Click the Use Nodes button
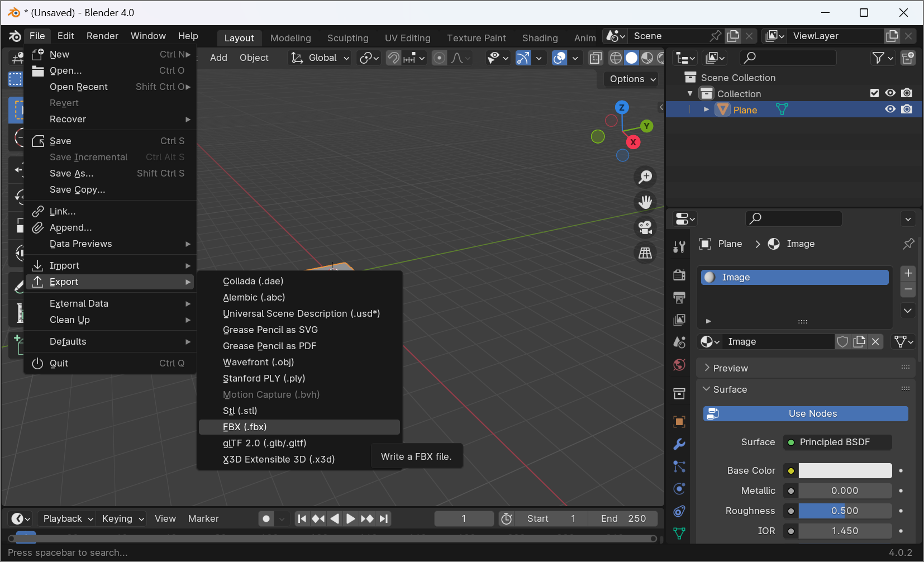 coord(806,413)
